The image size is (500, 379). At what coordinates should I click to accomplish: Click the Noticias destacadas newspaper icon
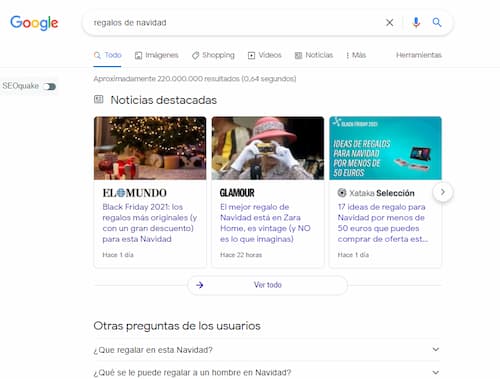[99, 99]
